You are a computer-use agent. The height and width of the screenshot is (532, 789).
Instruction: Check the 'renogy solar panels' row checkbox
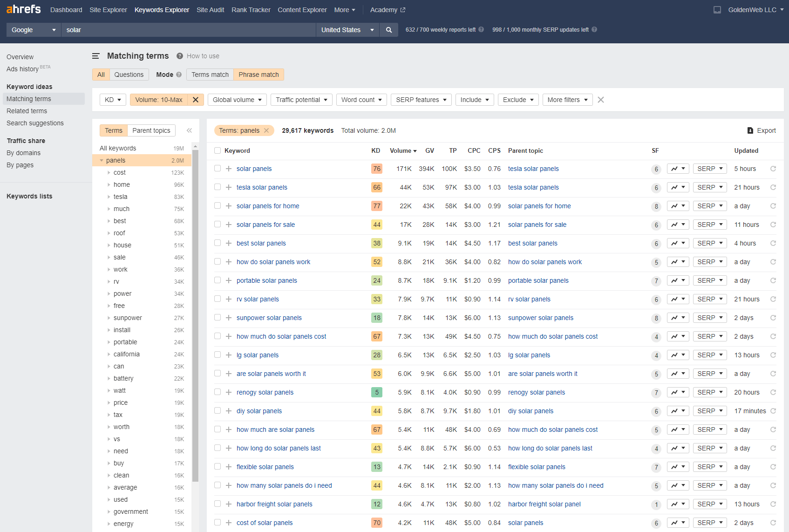coord(218,392)
